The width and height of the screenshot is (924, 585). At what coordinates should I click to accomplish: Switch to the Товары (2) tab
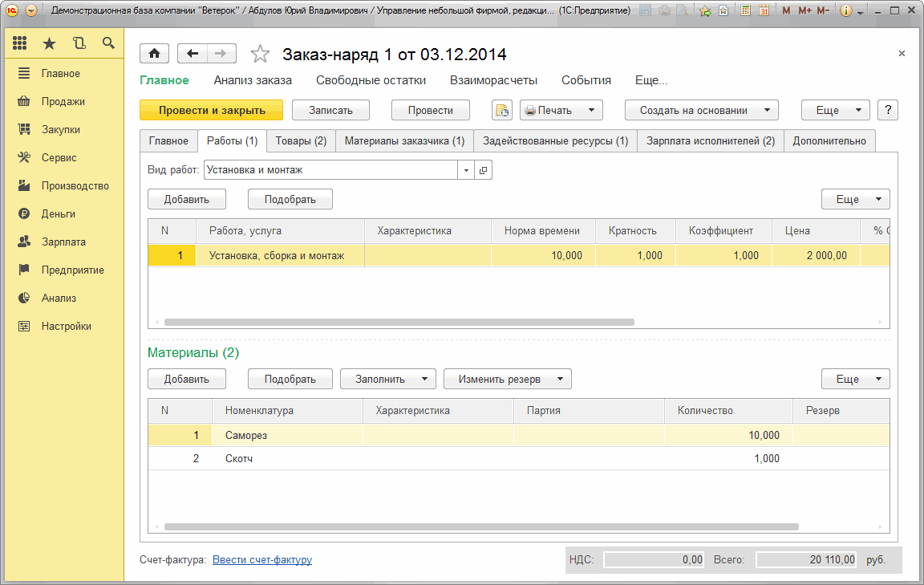301,140
